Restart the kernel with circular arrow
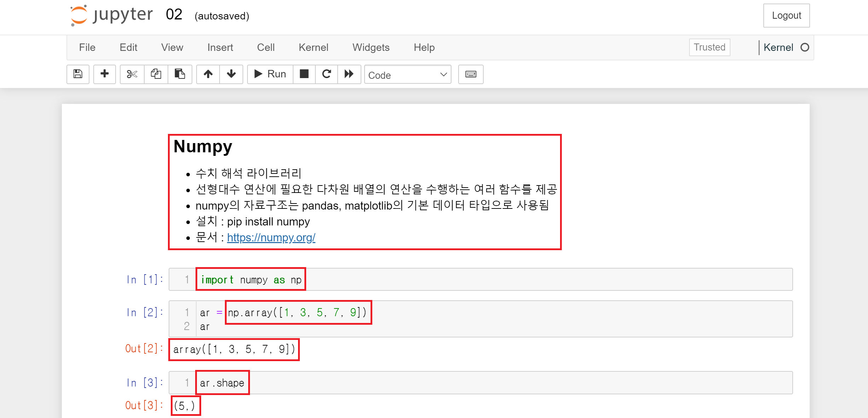868x418 pixels. coord(326,74)
